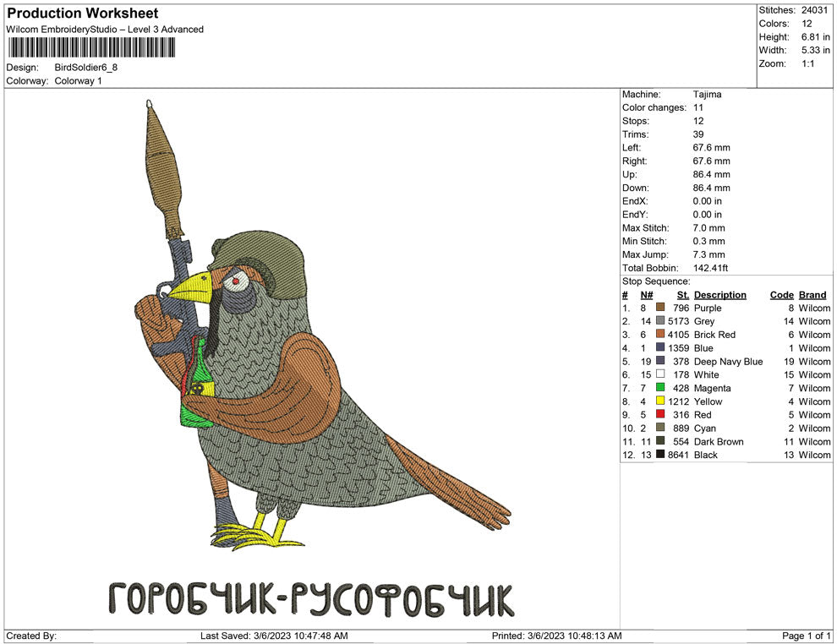Click the Last Saved timestamp in footer

(273, 636)
